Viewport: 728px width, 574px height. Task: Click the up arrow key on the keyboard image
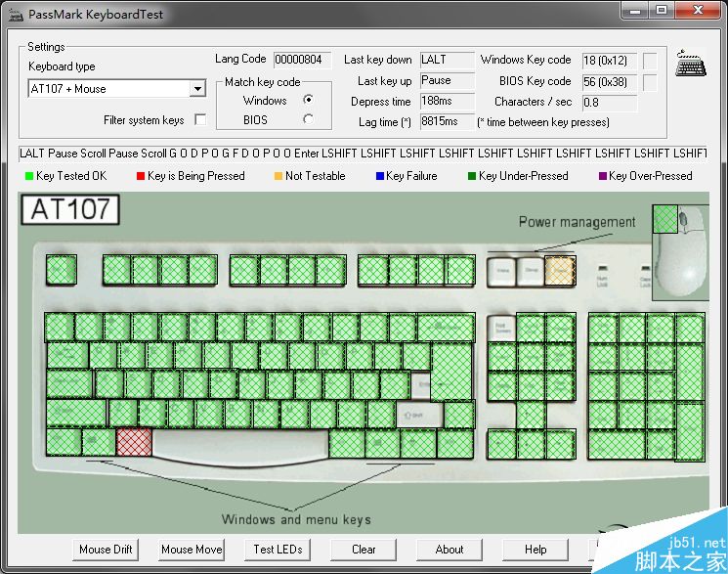(x=532, y=416)
